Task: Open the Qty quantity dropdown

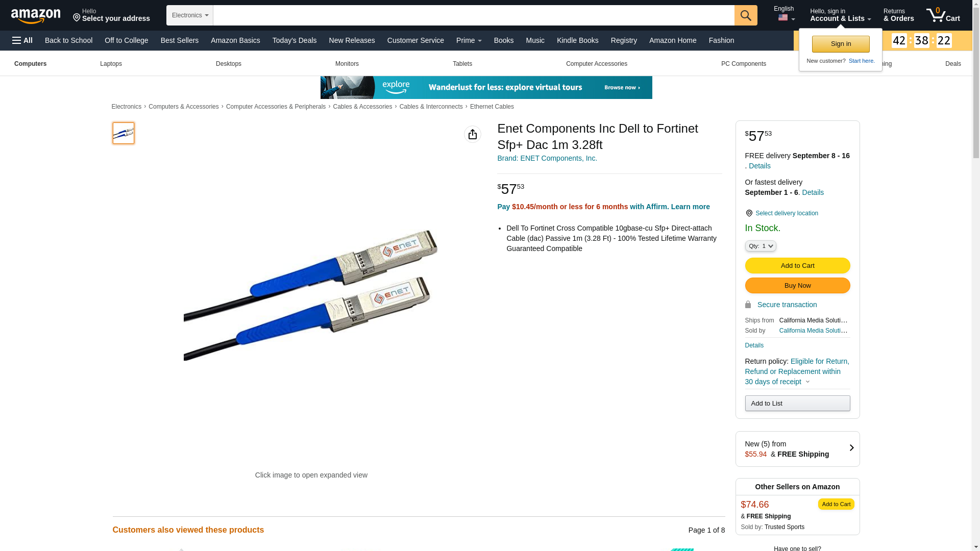Action: (x=761, y=246)
